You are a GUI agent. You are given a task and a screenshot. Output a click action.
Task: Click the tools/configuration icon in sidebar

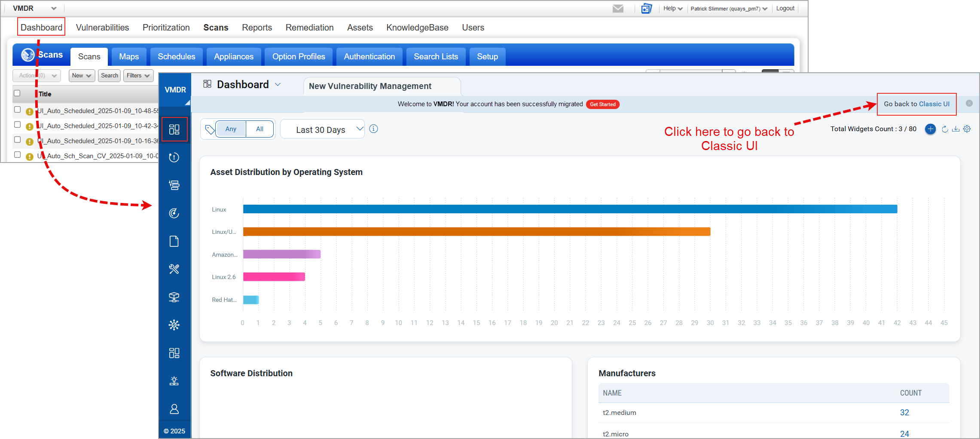pos(174,269)
